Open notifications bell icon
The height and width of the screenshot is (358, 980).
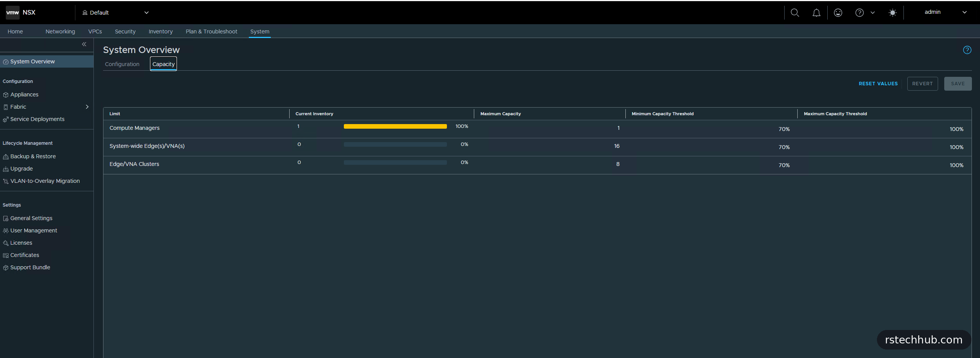click(816, 13)
